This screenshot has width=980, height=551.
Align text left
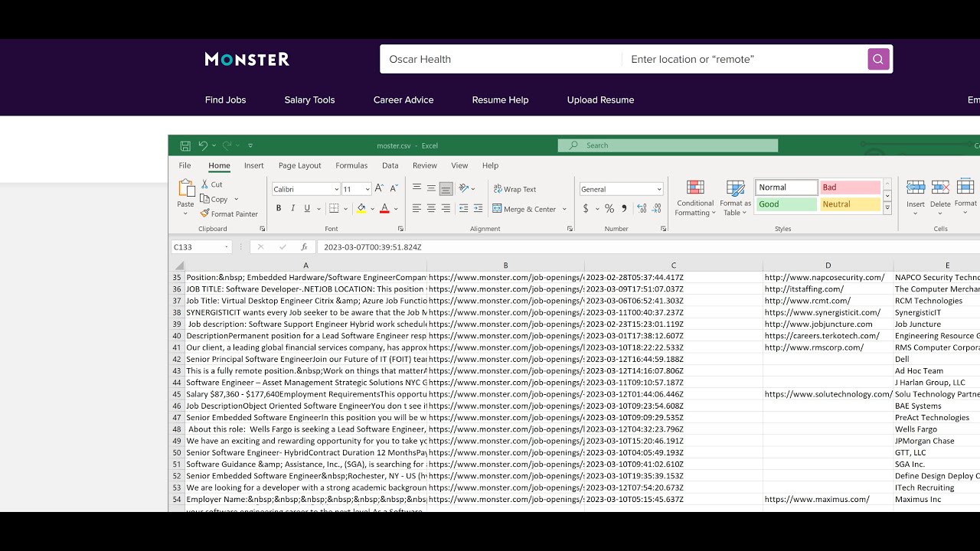417,208
